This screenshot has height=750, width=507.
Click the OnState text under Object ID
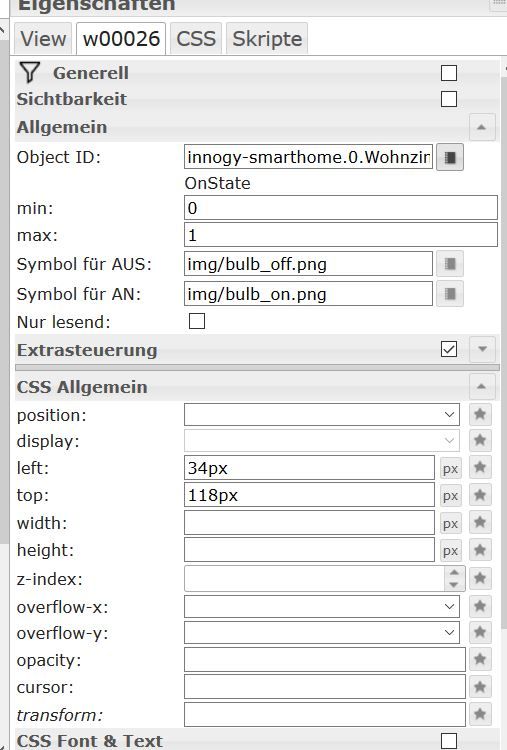[x=218, y=183]
